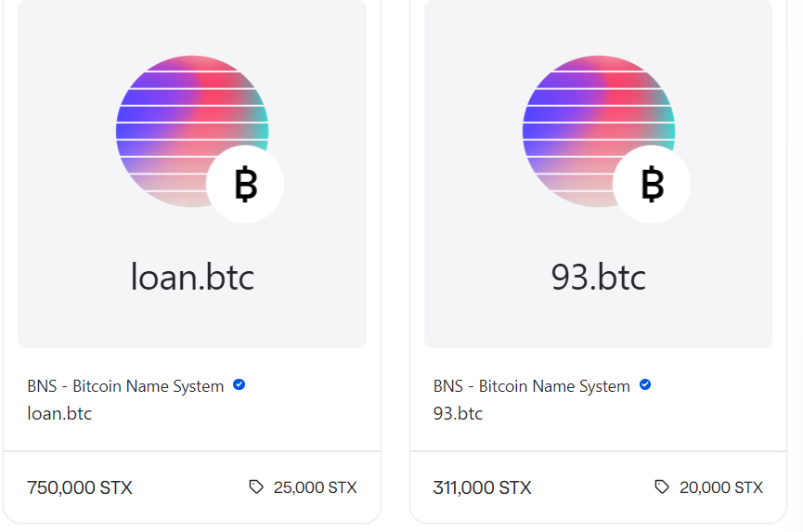Click the Bitcoin badge on the loan.btc image

point(245,184)
